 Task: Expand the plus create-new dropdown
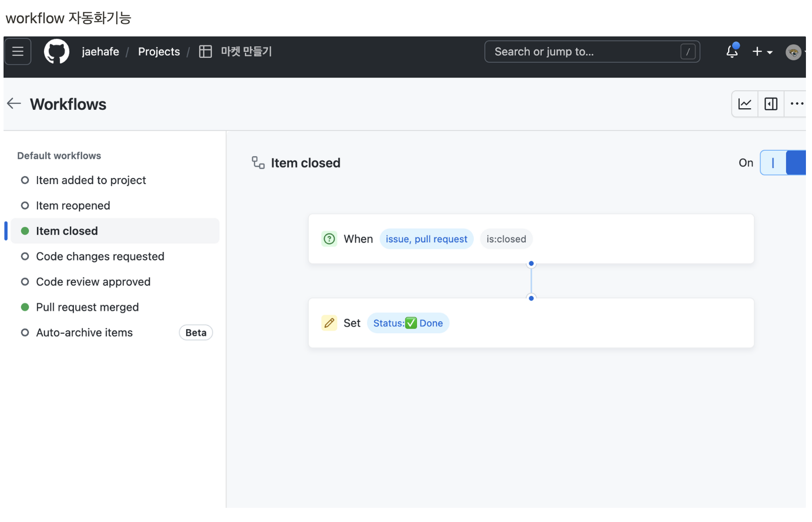[x=762, y=52]
